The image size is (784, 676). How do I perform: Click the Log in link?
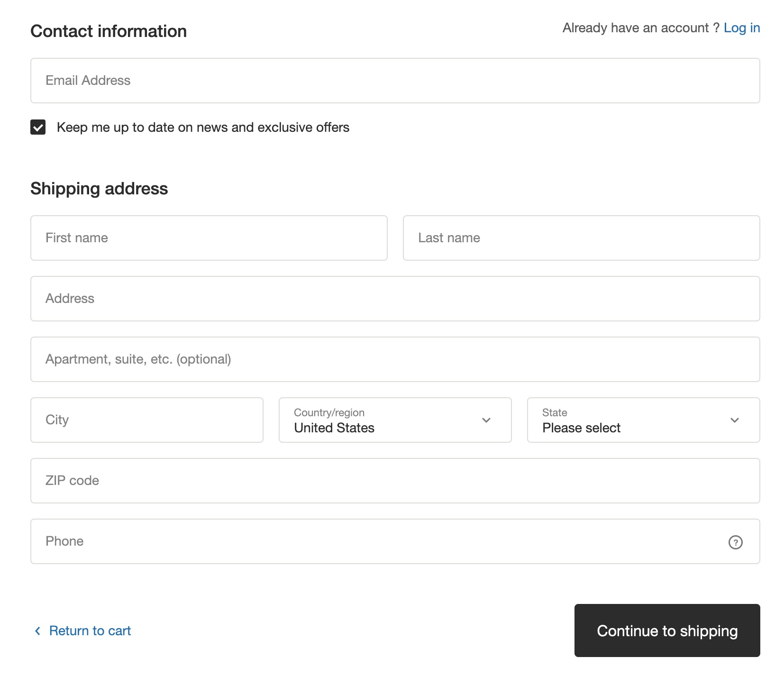coord(741,28)
